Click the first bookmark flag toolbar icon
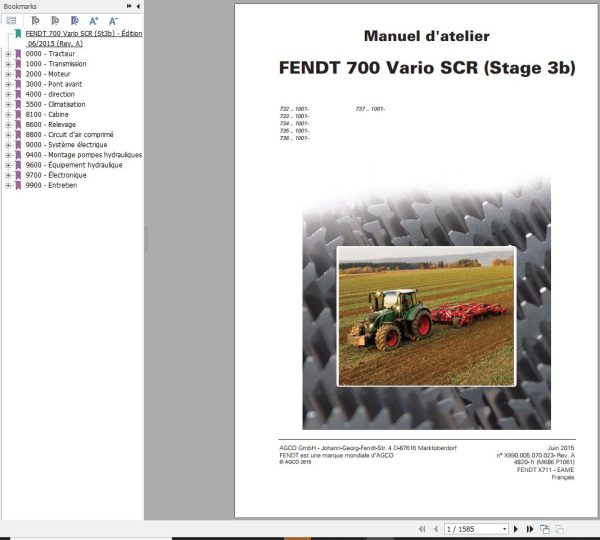600x540 pixels. pos(35,21)
